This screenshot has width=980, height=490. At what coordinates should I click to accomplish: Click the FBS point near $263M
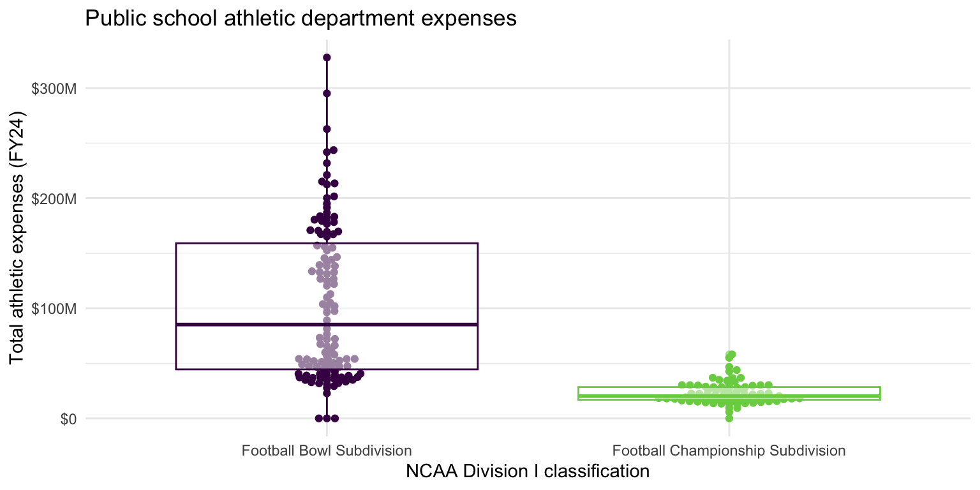click(327, 129)
